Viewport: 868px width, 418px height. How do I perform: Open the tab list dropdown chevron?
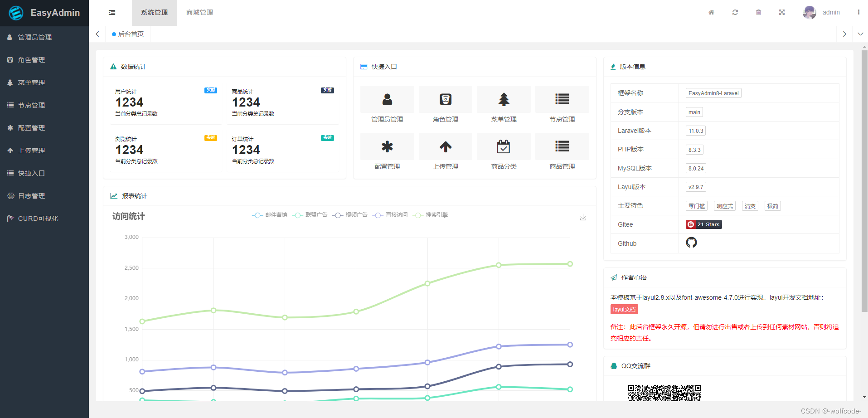pyautogui.click(x=860, y=34)
